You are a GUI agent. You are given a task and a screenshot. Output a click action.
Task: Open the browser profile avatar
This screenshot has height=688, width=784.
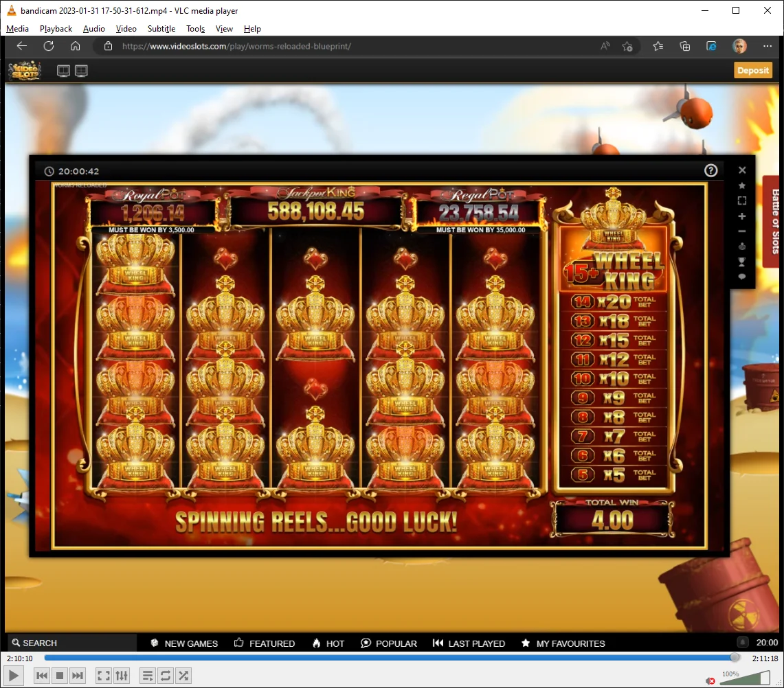739,46
